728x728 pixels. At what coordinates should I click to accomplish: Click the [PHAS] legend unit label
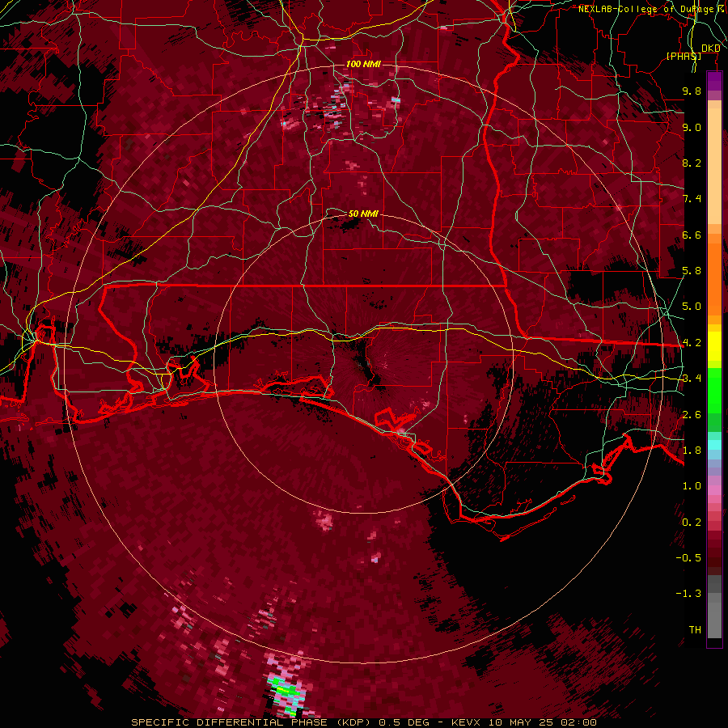point(684,56)
